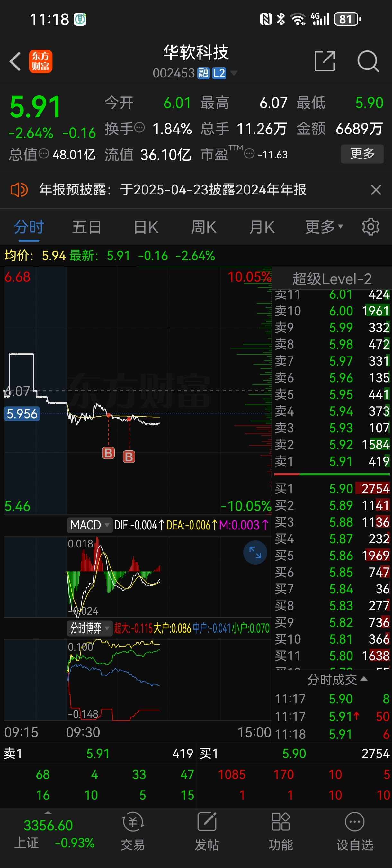Tap bottom 卖1 5.91 summary bar
The width and height of the screenshot is (392, 868).
pos(98,754)
